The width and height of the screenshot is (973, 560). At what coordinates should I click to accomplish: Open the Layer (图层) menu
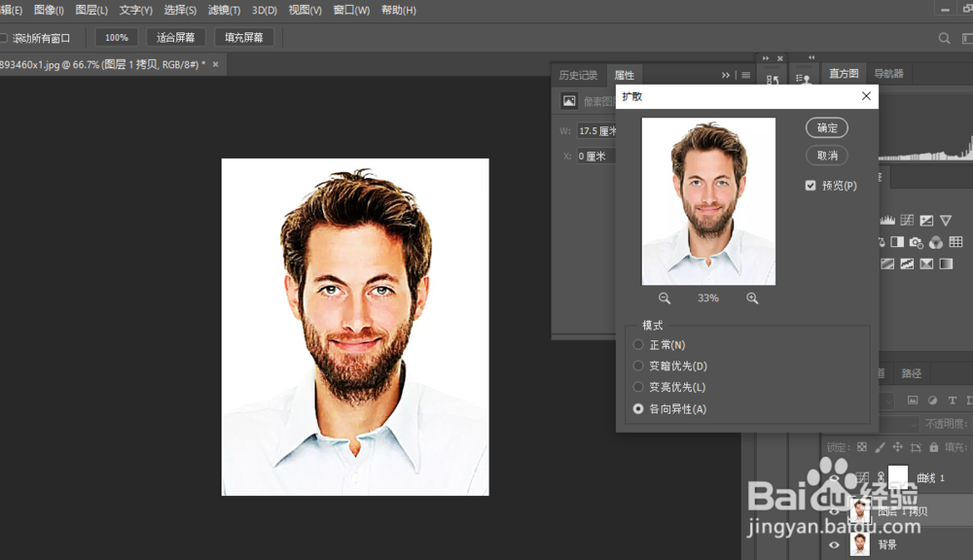91,10
